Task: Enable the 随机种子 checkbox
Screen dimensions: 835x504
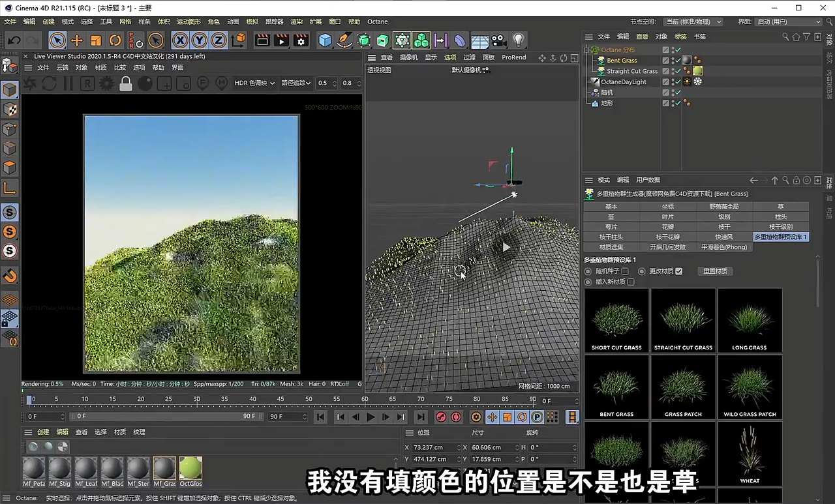Action: [x=624, y=271]
